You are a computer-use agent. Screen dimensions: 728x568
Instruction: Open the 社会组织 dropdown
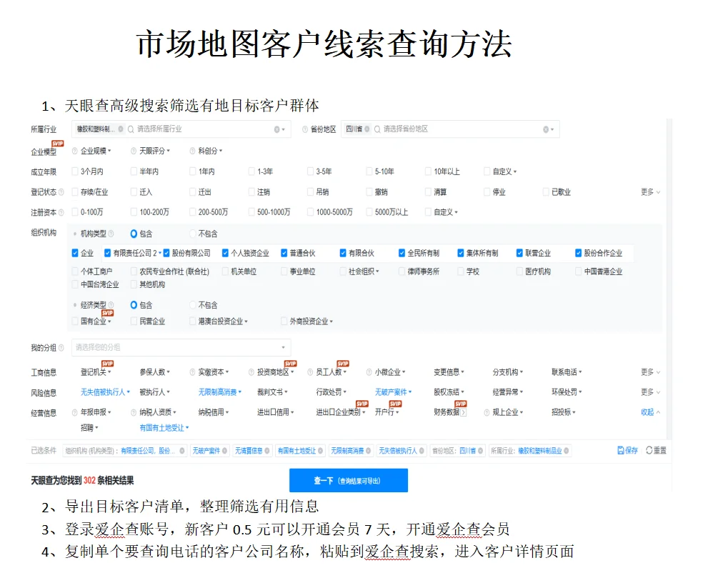[364, 271]
